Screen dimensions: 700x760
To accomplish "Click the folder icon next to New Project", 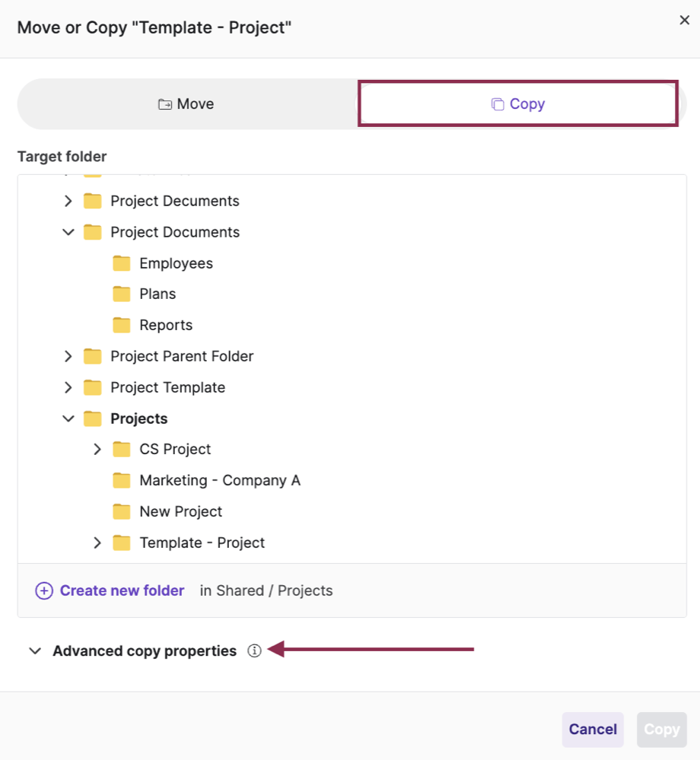I will (122, 511).
